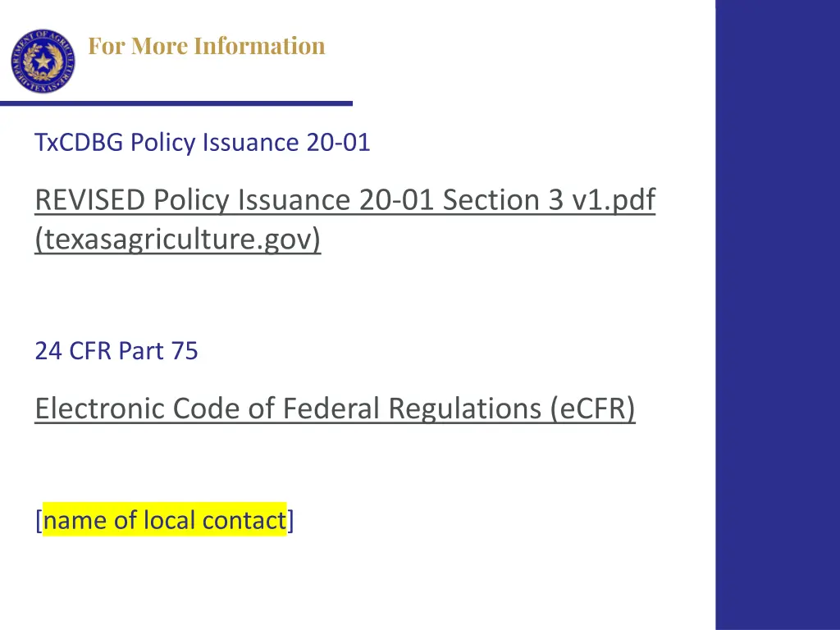The image size is (840, 630).
Task: Click the word 'TxCDBG' in the heading
Action: point(79,143)
